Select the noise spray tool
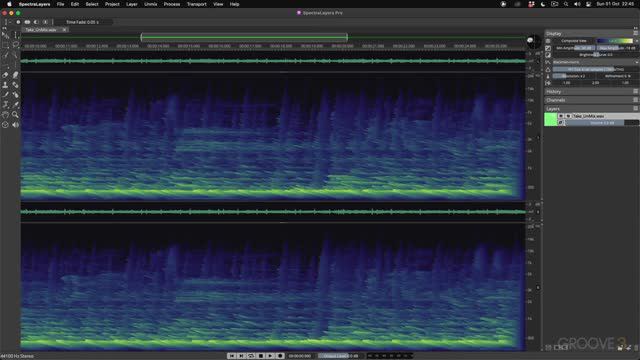Image resolution: width=640 pixels, height=360 pixels. point(16,95)
